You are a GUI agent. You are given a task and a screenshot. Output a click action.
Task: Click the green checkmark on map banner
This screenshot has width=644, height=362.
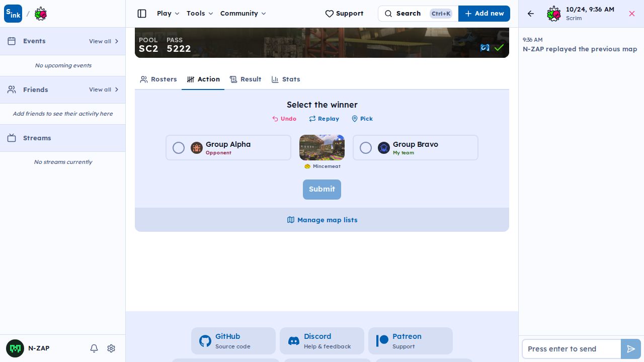pos(499,48)
